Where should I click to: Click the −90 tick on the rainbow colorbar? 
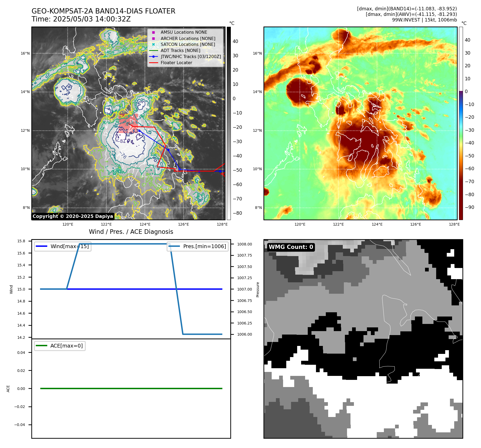(469, 207)
